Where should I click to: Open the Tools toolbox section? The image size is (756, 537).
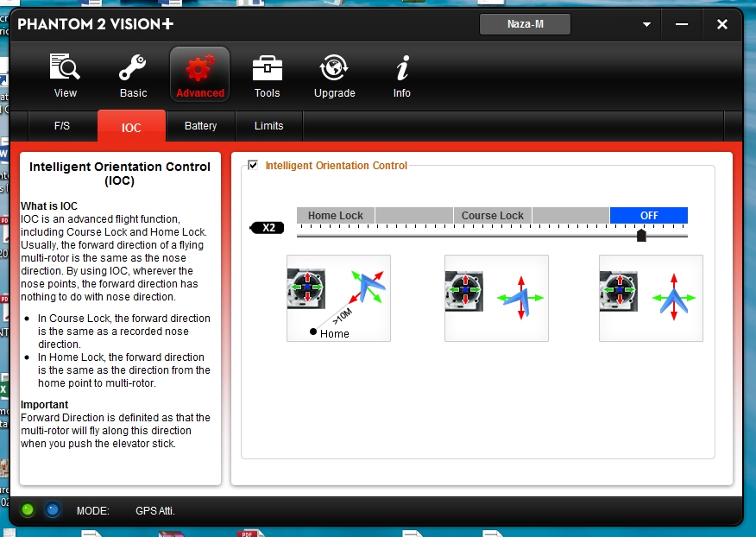tap(268, 75)
